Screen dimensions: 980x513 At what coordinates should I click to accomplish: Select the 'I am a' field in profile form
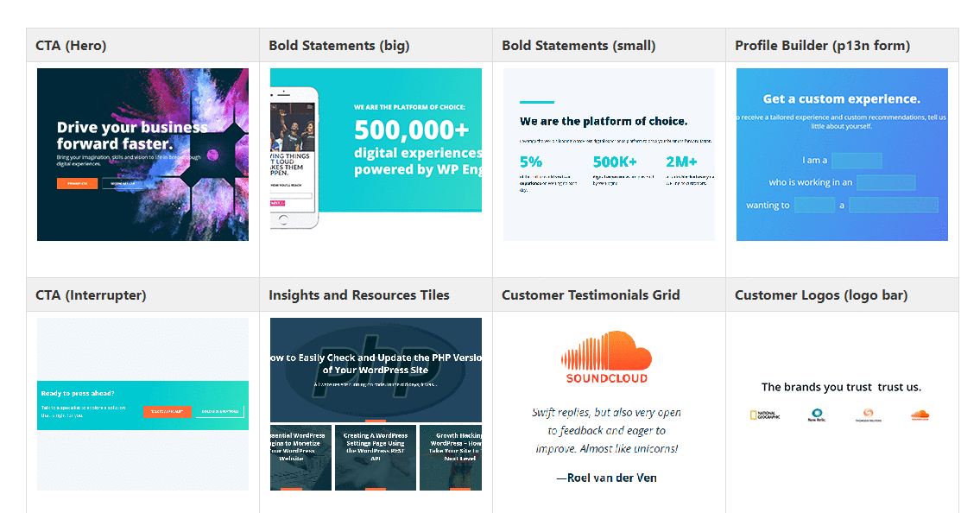pyautogui.click(x=857, y=161)
